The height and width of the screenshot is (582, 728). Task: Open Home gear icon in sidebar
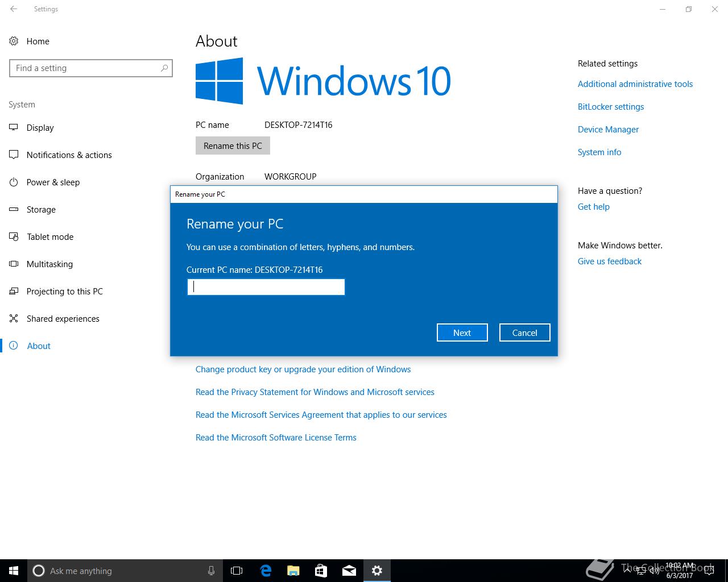coord(14,41)
